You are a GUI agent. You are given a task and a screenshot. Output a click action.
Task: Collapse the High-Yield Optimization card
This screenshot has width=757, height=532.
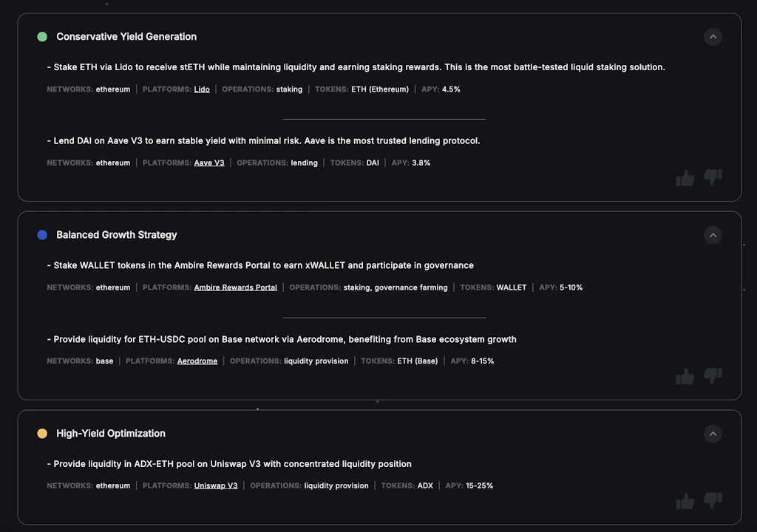click(713, 434)
